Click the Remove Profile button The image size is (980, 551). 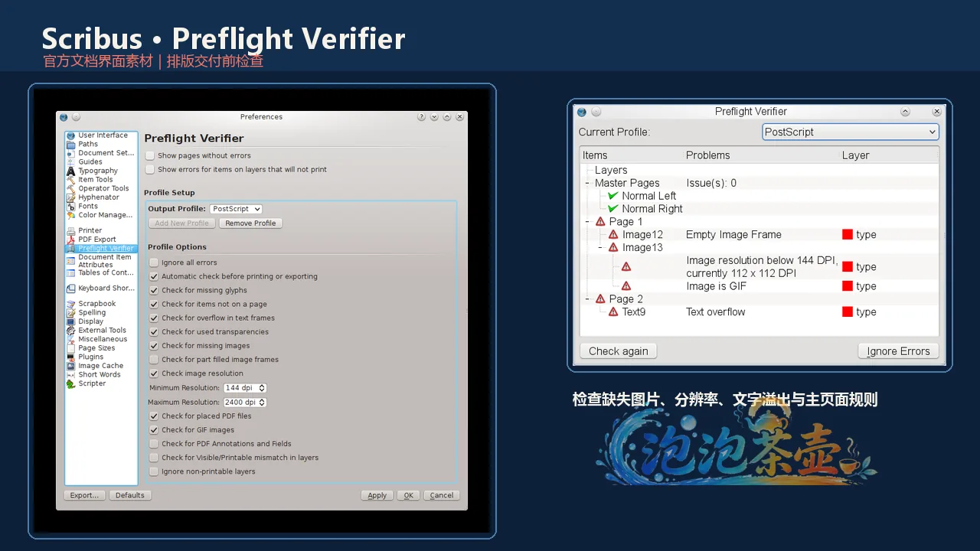(250, 223)
